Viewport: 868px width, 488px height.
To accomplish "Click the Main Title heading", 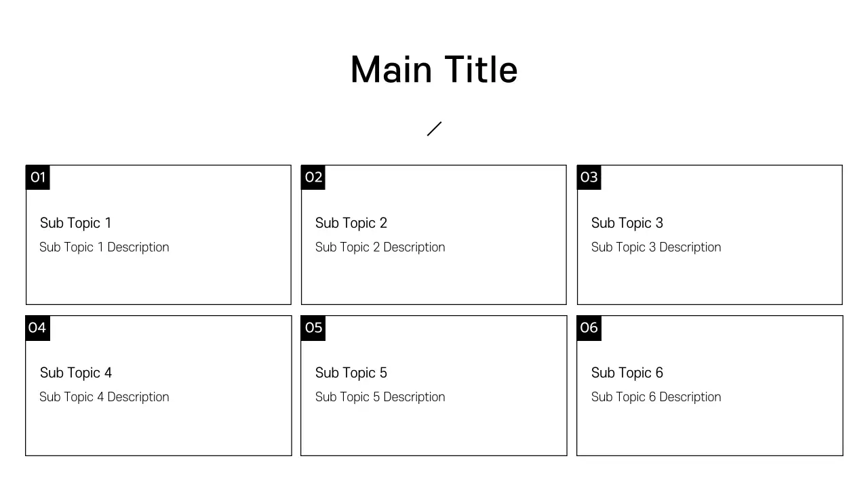I will pos(434,70).
